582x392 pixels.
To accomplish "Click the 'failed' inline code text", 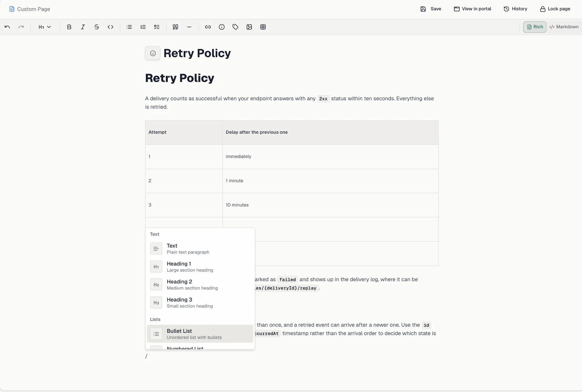I will (x=287, y=280).
